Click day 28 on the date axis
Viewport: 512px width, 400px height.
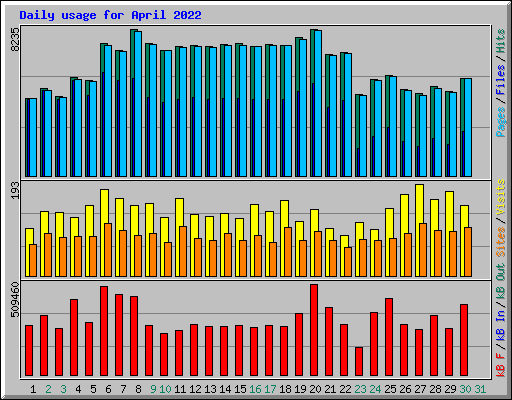point(435,389)
